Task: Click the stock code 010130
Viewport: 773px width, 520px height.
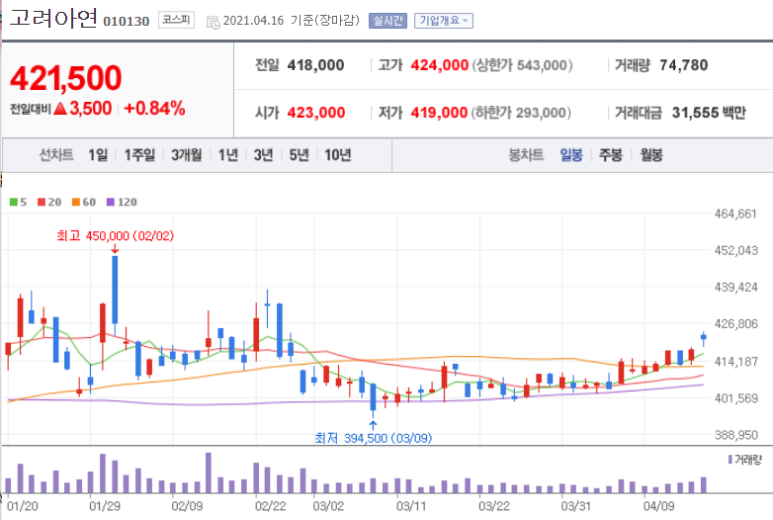Action: click(x=126, y=22)
